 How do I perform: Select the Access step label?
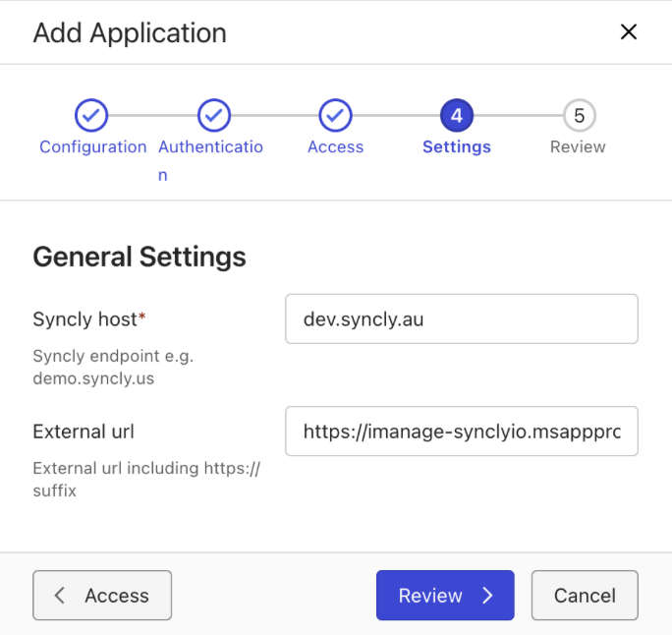coord(336,147)
